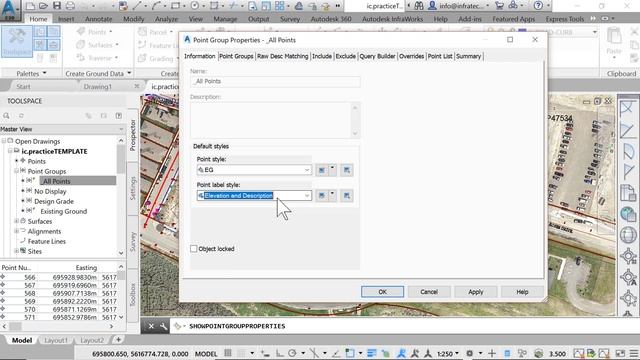This screenshot has width=640, height=360.
Task: Switch to the Query Builder tab
Action: [x=377, y=56]
